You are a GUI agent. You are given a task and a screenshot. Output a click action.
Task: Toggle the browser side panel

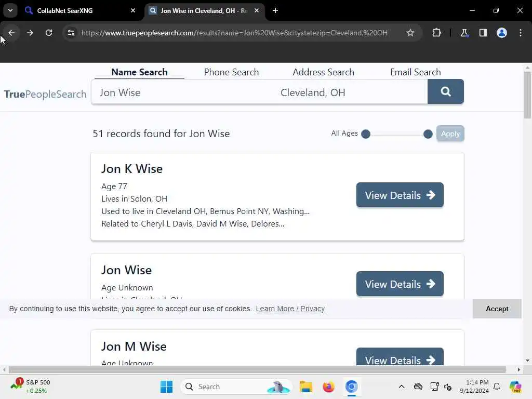[x=483, y=33]
